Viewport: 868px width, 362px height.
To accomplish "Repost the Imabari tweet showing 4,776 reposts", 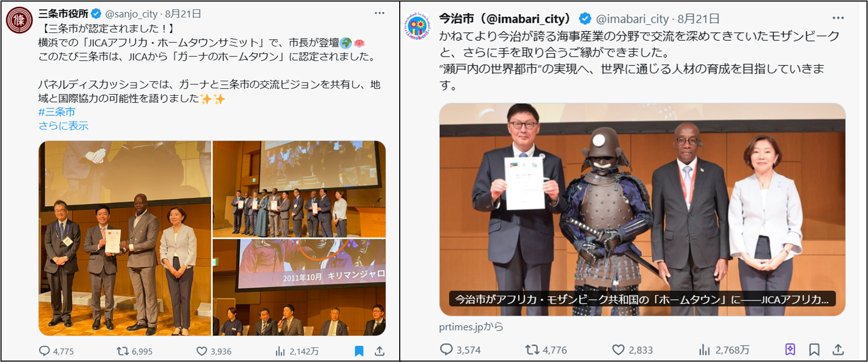I will tap(546, 350).
